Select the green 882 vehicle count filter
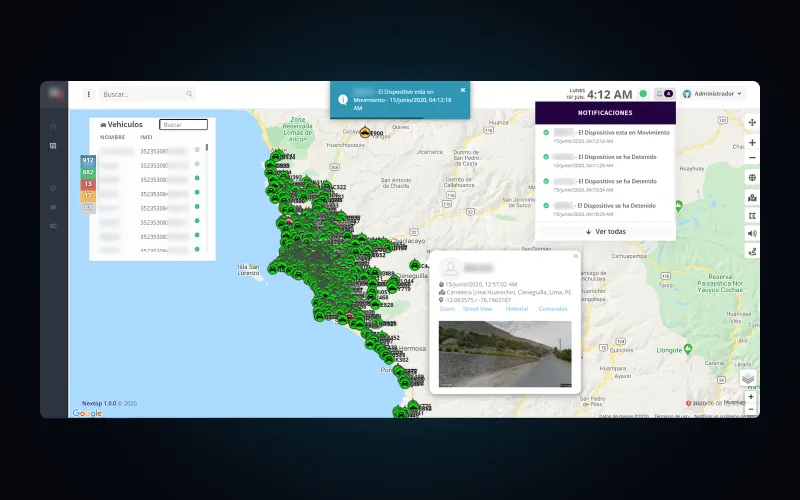The width and height of the screenshot is (800, 500). [88, 172]
